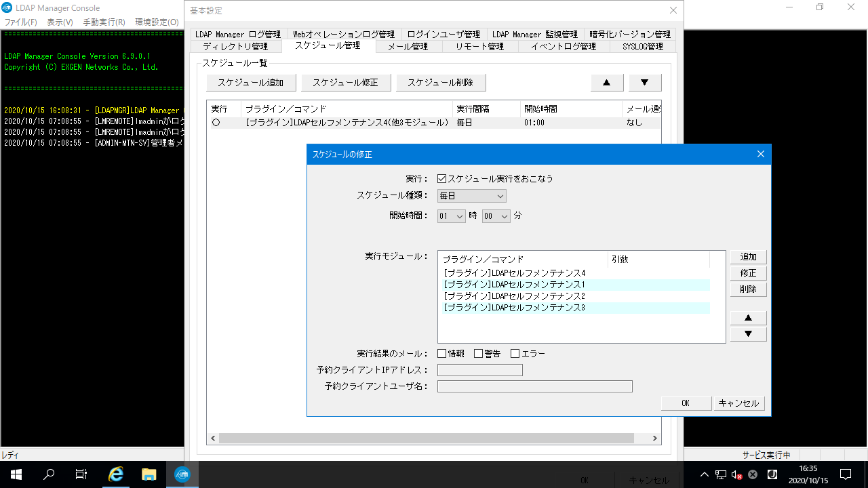Switch to LDAP Manager taskbar icon
Viewport: 868px width, 488px height.
(x=182, y=474)
